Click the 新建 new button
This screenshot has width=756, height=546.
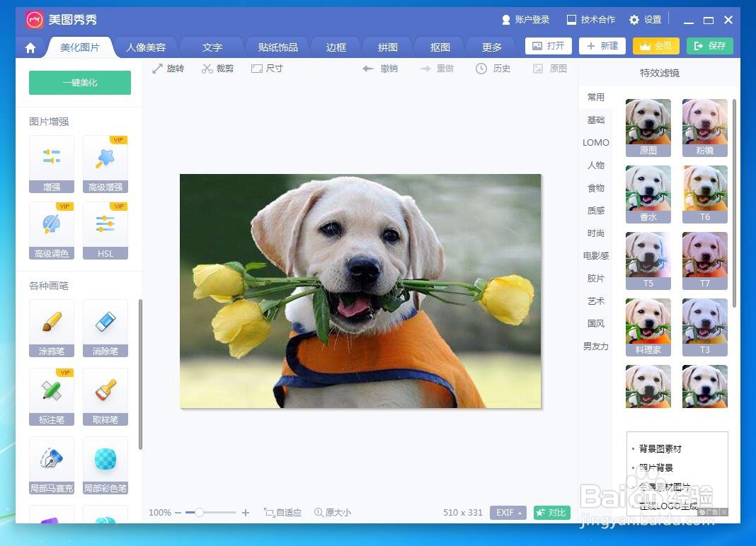point(602,46)
